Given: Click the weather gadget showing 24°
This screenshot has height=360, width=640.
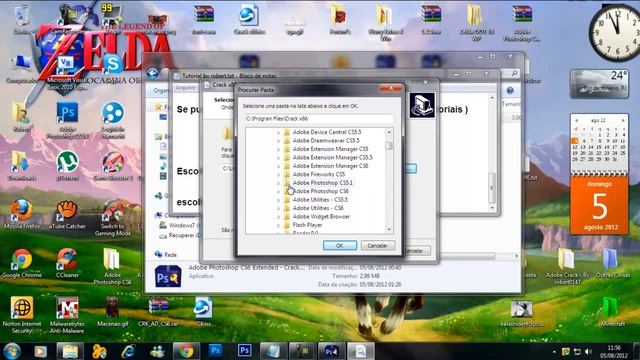Looking at the screenshot, I should (x=599, y=84).
